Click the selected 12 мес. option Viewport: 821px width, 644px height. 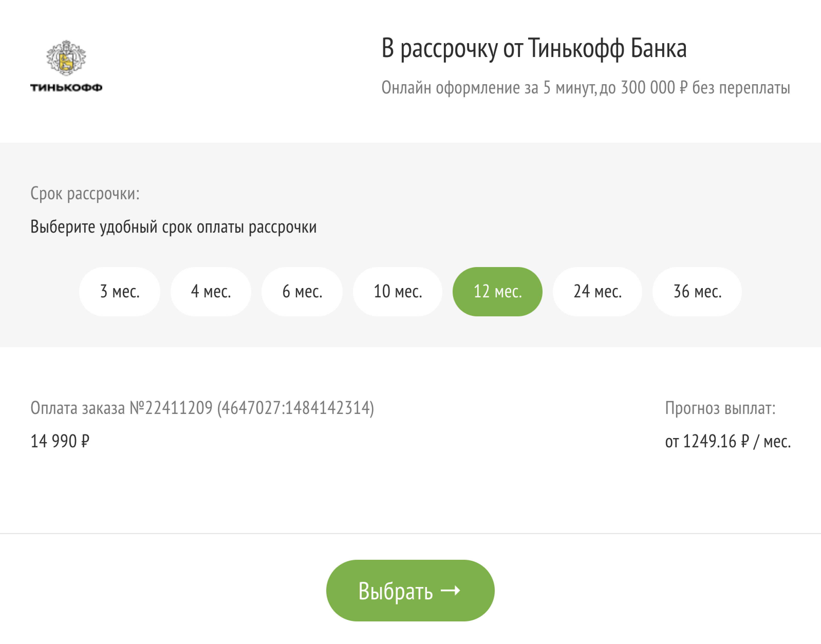pyautogui.click(x=497, y=291)
